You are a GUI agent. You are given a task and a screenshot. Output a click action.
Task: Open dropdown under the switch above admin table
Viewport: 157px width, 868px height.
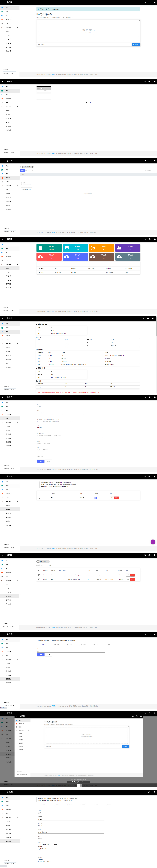pyautogui.click(x=53, y=565)
